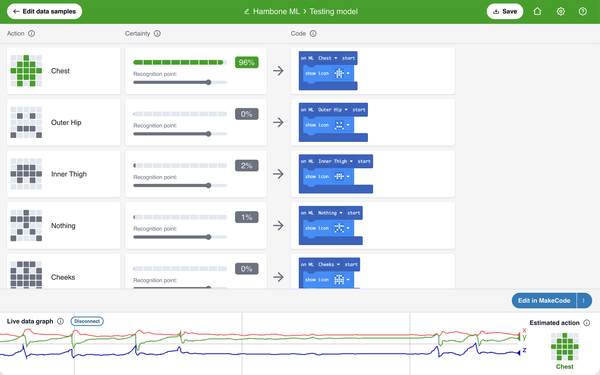Click the Cheeks action name
The height and width of the screenshot is (375, 600).
point(63,277)
